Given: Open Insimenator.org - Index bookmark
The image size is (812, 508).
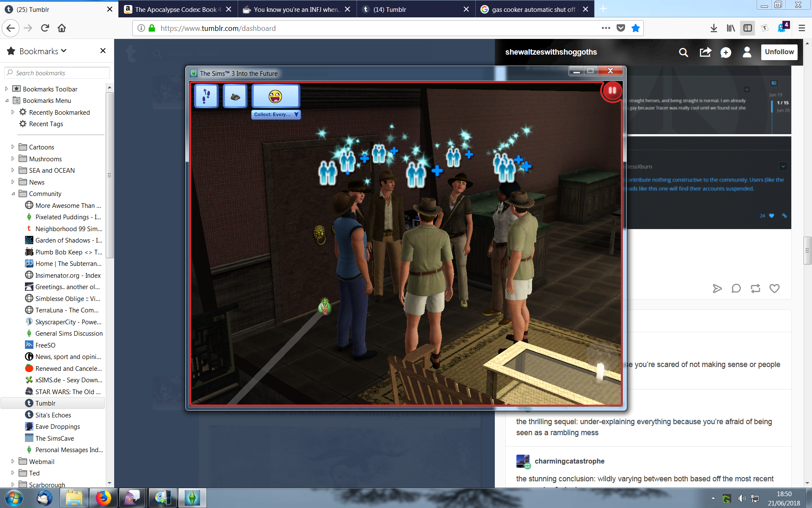Looking at the screenshot, I should coord(63,276).
